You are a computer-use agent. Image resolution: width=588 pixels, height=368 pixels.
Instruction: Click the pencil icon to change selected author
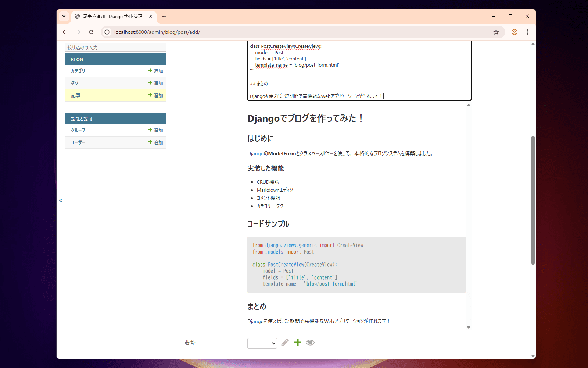tap(285, 343)
